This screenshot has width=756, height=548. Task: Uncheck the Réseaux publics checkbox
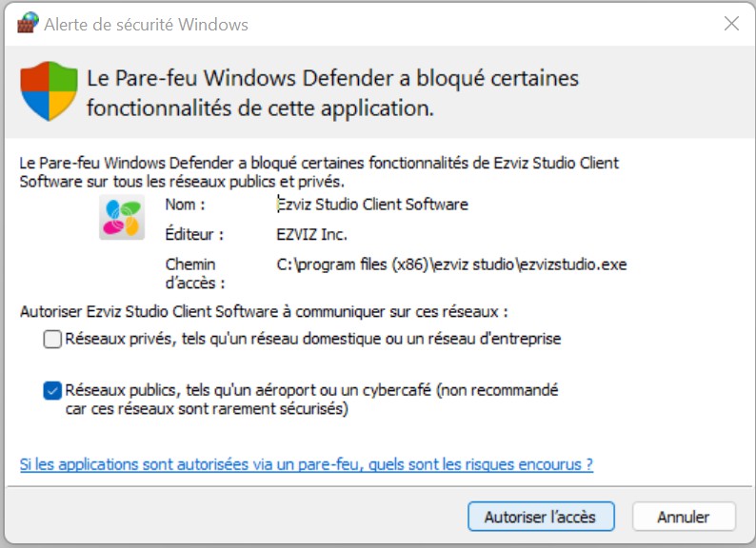click(x=52, y=390)
